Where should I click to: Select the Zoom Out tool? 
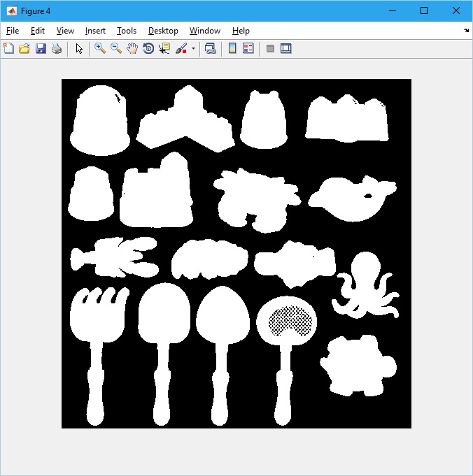tap(116, 48)
